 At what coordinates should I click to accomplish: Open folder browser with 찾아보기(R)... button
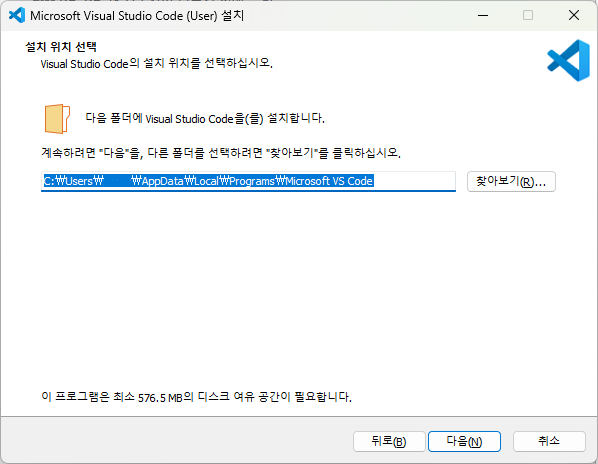[511, 181]
